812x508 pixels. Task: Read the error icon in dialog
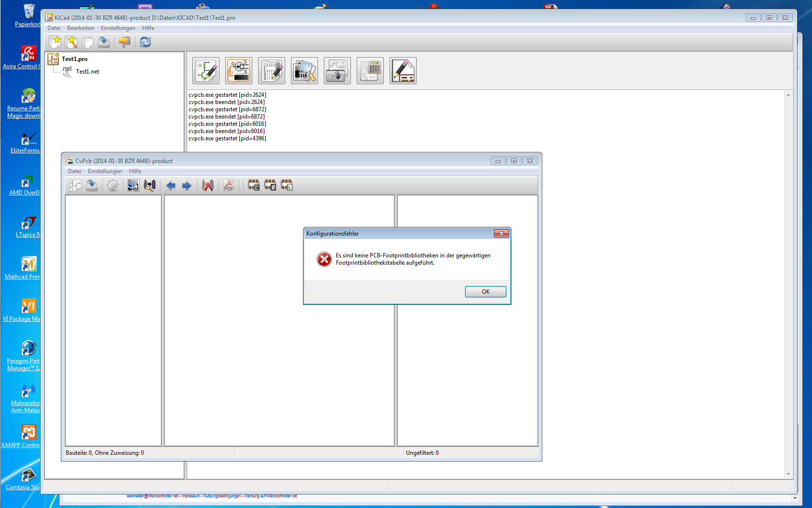coord(324,259)
